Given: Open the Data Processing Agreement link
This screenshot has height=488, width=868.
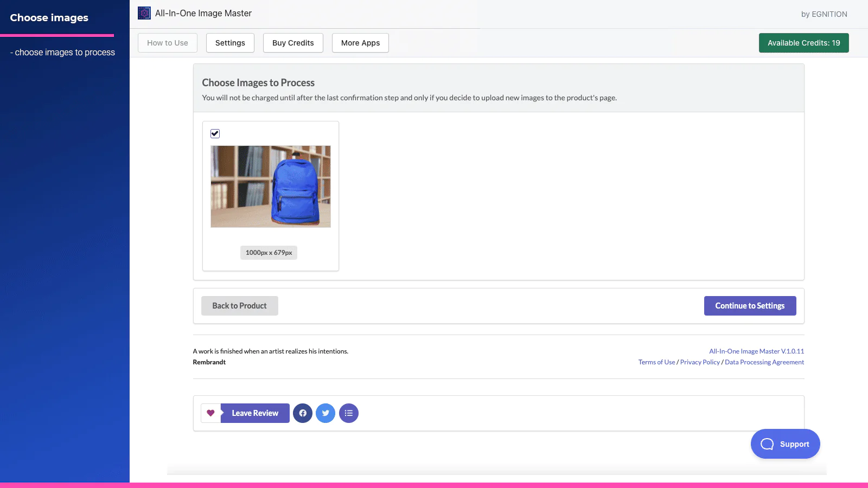Looking at the screenshot, I should tap(764, 362).
